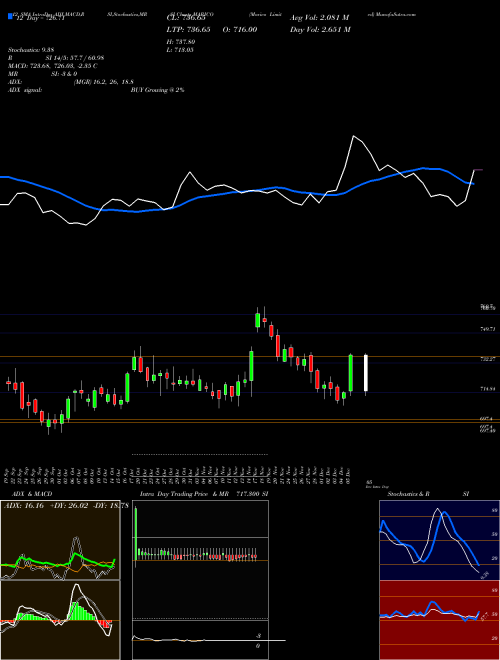Click the '749.71' price level label
The width and height of the screenshot is (500, 660).
(488, 329)
